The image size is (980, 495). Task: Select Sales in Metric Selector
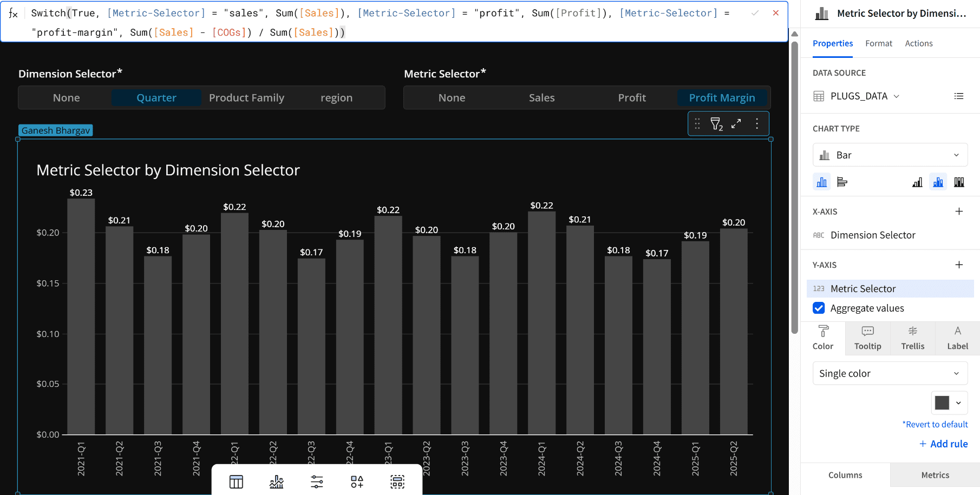point(542,98)
